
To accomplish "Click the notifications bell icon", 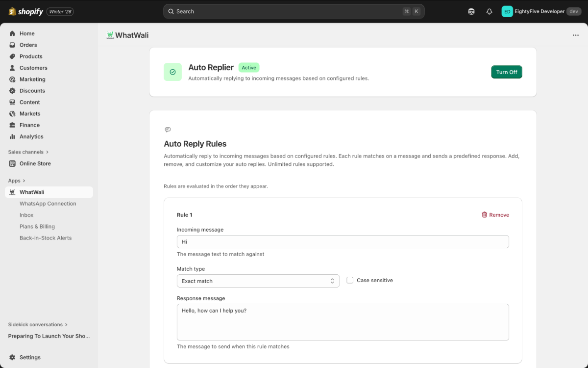I will coord(489,11).
